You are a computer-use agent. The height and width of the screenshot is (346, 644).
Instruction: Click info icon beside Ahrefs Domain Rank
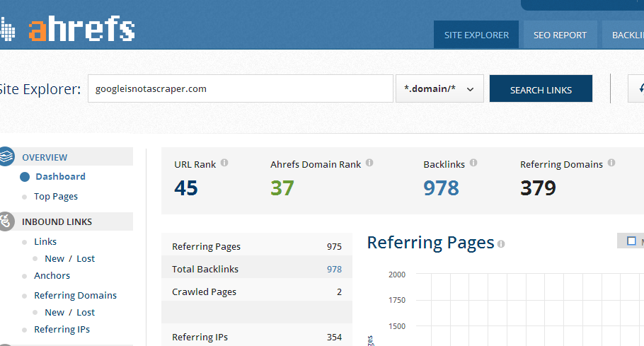(369, 163)
